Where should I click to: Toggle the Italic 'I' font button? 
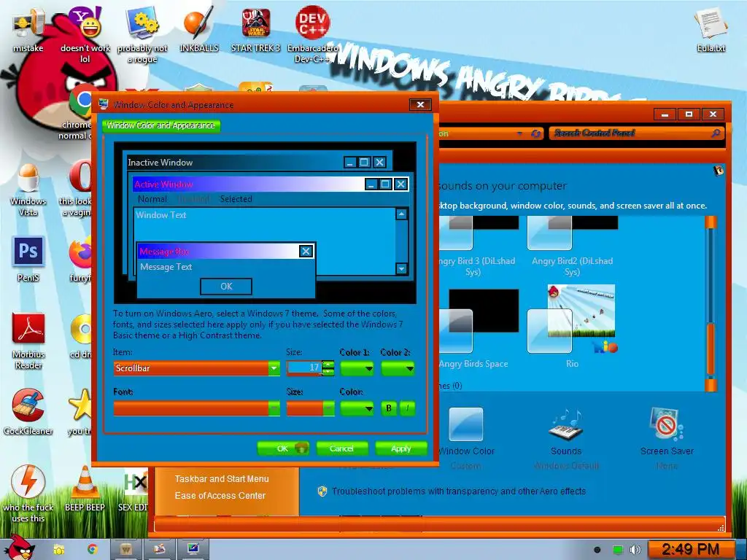click(x=407, y=408)
